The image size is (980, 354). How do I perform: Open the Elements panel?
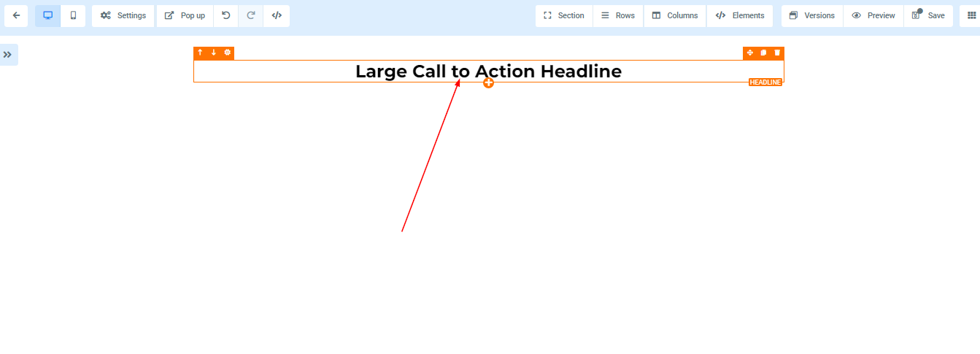point(740,15)
